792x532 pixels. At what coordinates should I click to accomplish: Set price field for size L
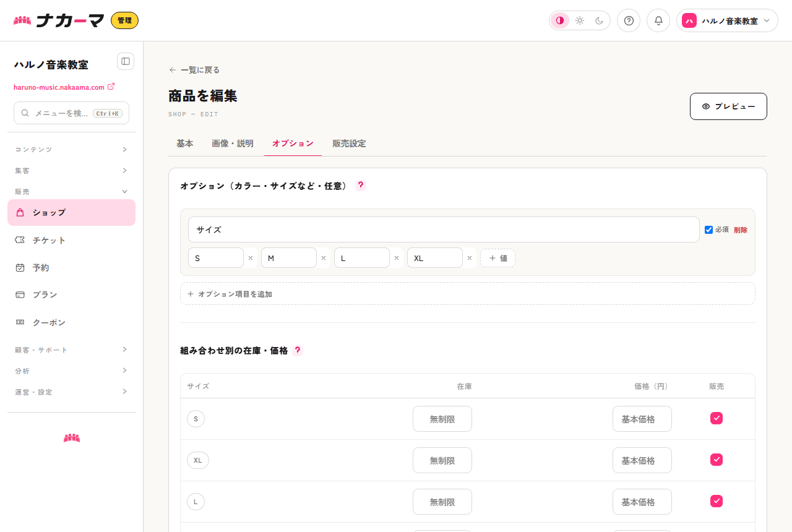point(642,502)
